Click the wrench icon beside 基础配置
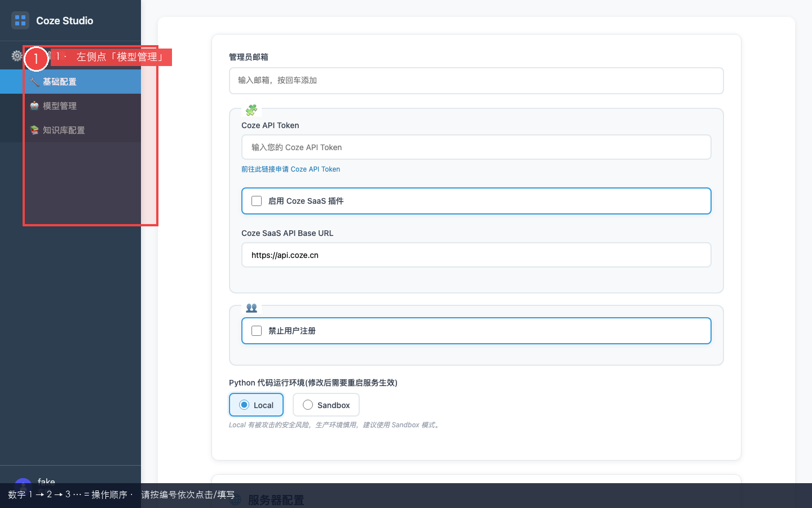Image resolution: width=812 pixels, height=508 pixels. click(x=34, y=81)
